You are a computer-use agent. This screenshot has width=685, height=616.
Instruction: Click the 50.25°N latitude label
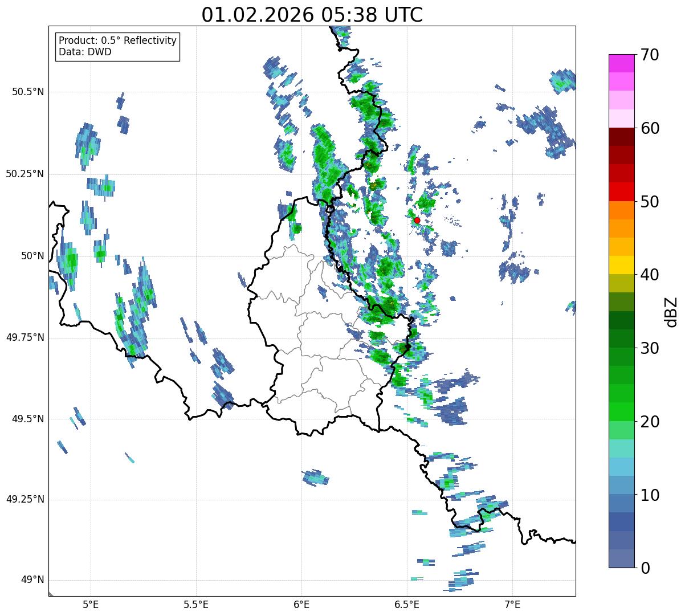click(x=25, y=174)
